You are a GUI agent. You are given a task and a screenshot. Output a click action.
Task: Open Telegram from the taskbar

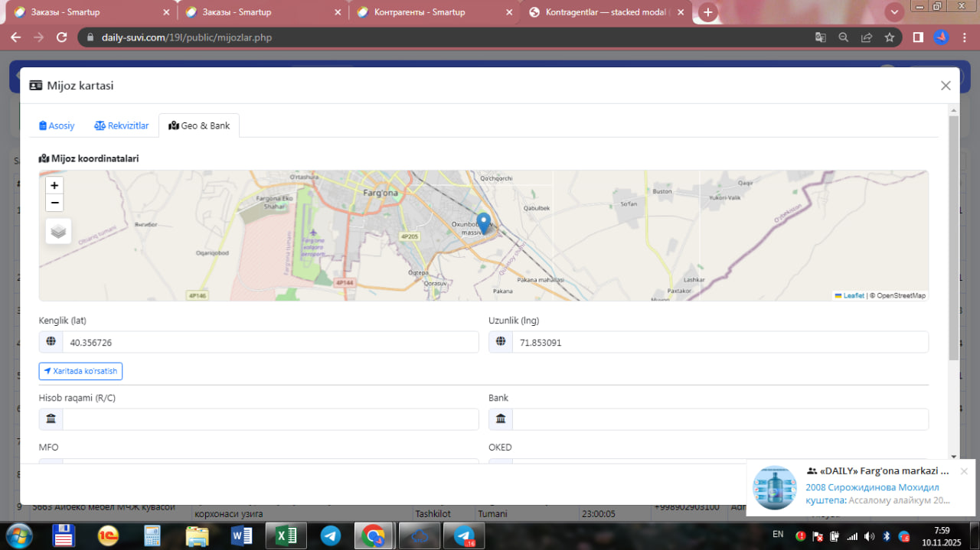tap(331, 536)
